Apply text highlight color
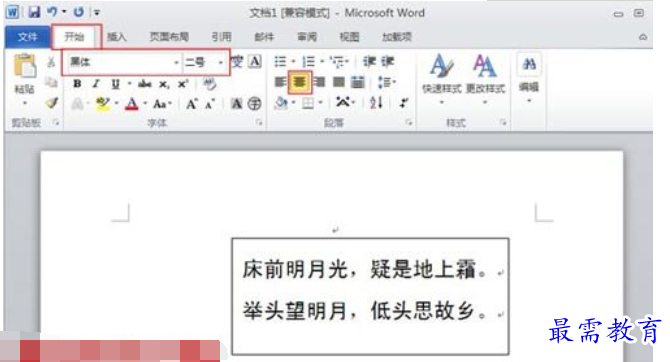The image size is (670, 362). click(103, 104)
